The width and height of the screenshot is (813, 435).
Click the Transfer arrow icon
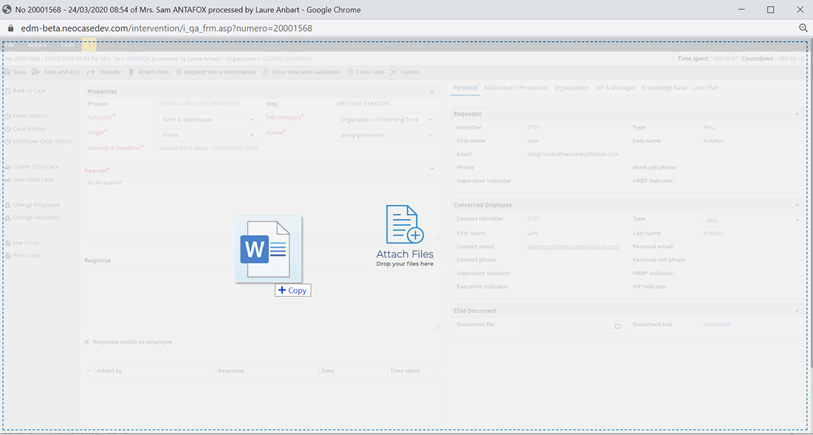[91, 72]
